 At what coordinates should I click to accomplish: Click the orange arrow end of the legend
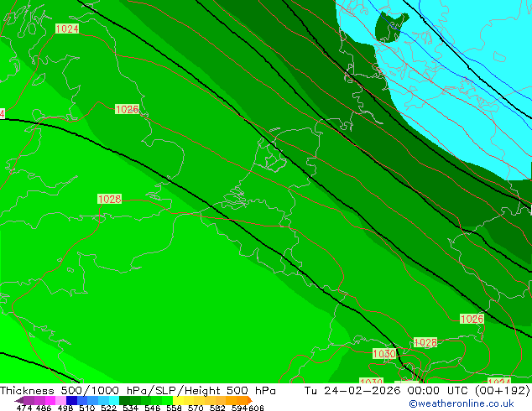coord(250,400)
